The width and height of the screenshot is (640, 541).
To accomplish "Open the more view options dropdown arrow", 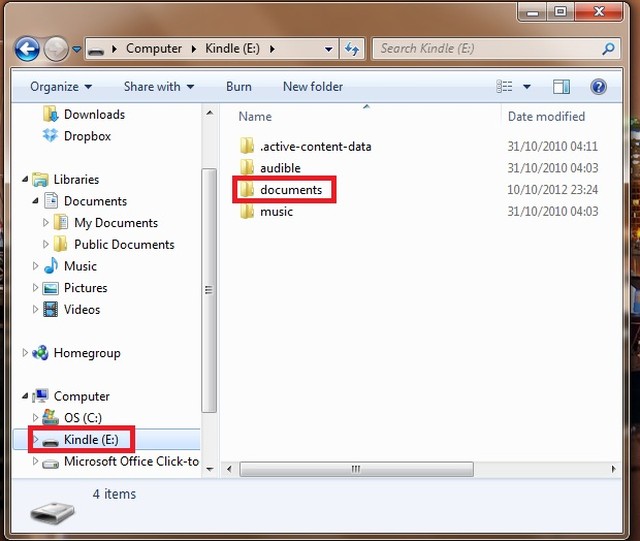I will 527,87.
